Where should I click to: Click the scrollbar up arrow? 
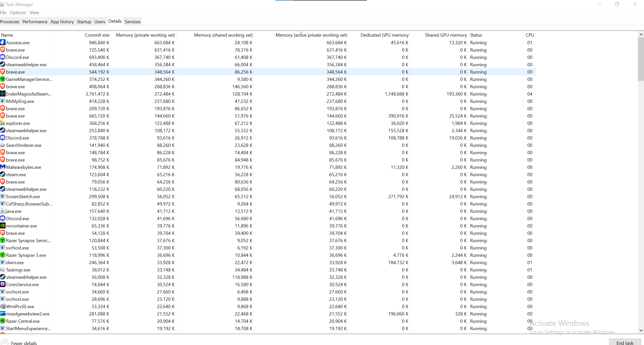[x=641, y=34]
